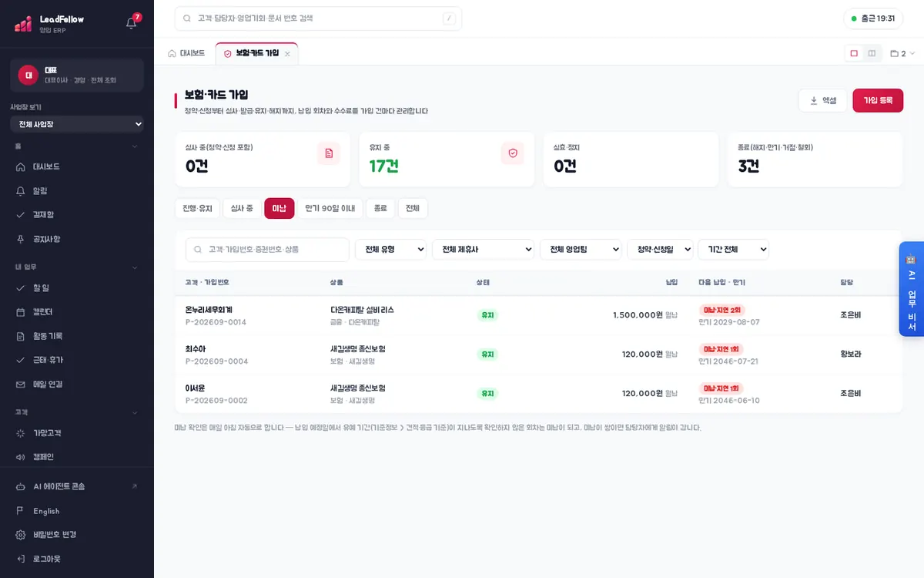Select the 보험·카드 가입 tab
Viewport: 924px width, 578px height.
(x=256, y=54)
